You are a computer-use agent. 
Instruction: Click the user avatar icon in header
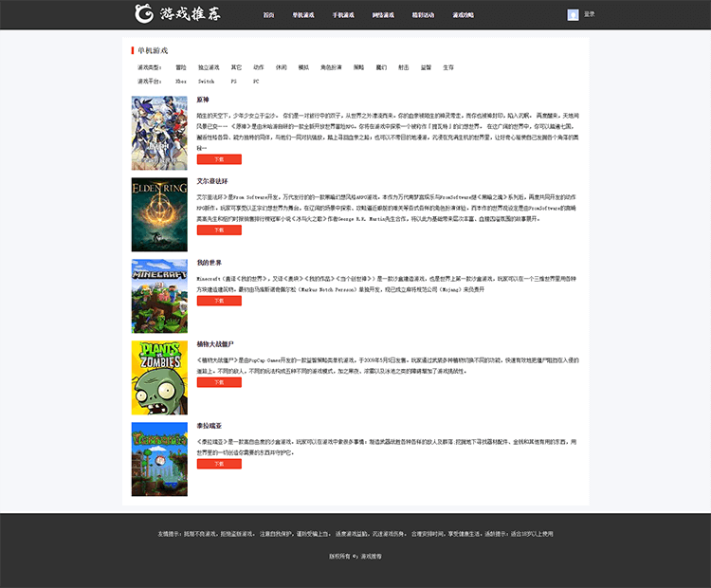click(573, 14)
